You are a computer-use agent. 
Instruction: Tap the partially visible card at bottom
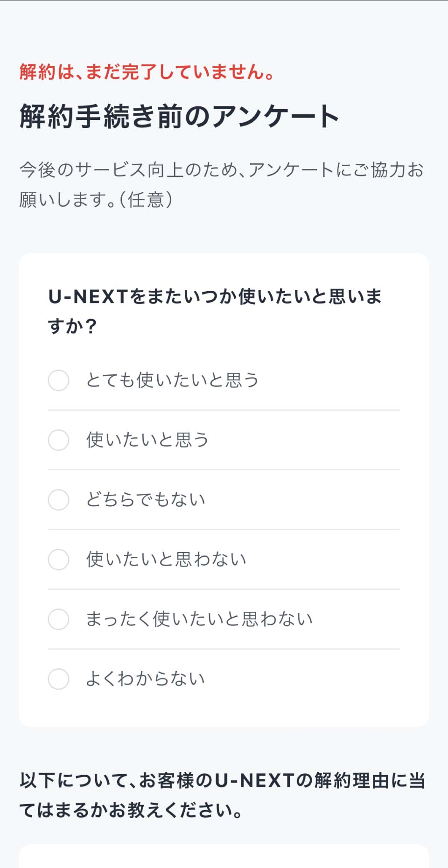[224, 858]
